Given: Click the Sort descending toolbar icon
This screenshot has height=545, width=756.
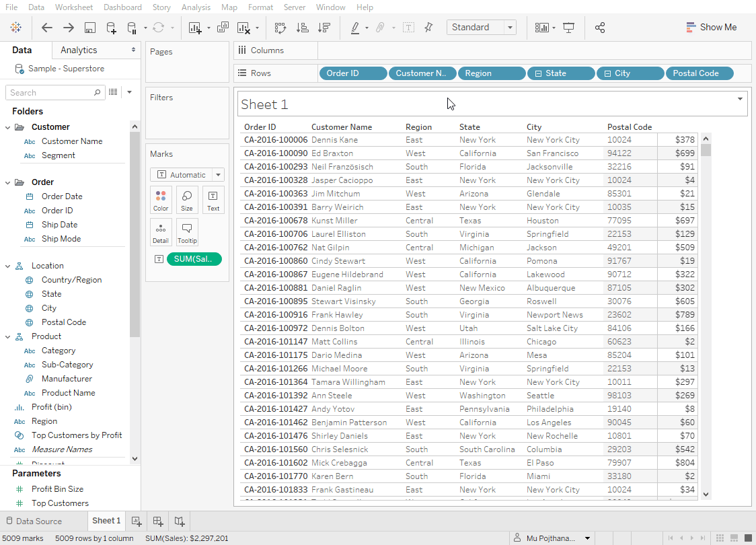Looking at the screenshot, I should 324,28.
